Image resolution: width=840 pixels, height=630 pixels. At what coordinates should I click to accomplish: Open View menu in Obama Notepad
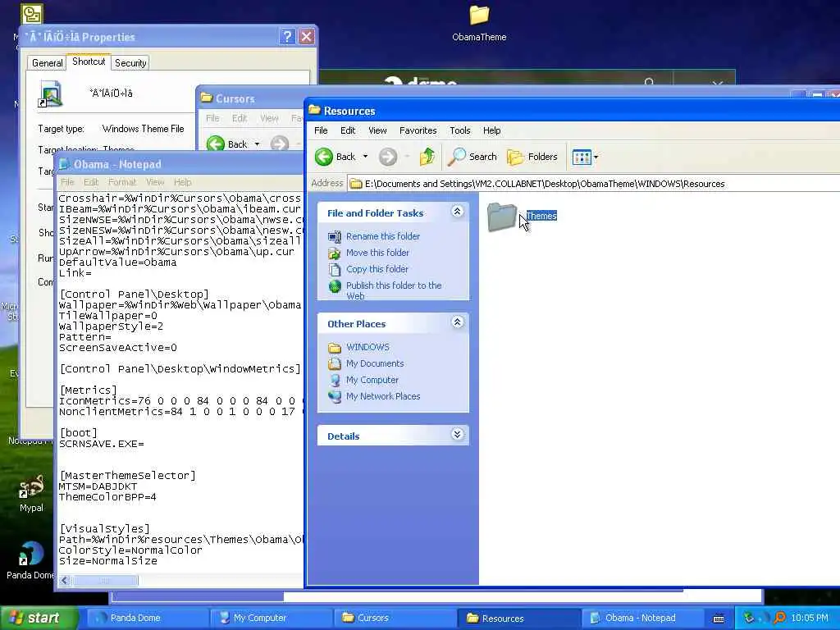155,182
